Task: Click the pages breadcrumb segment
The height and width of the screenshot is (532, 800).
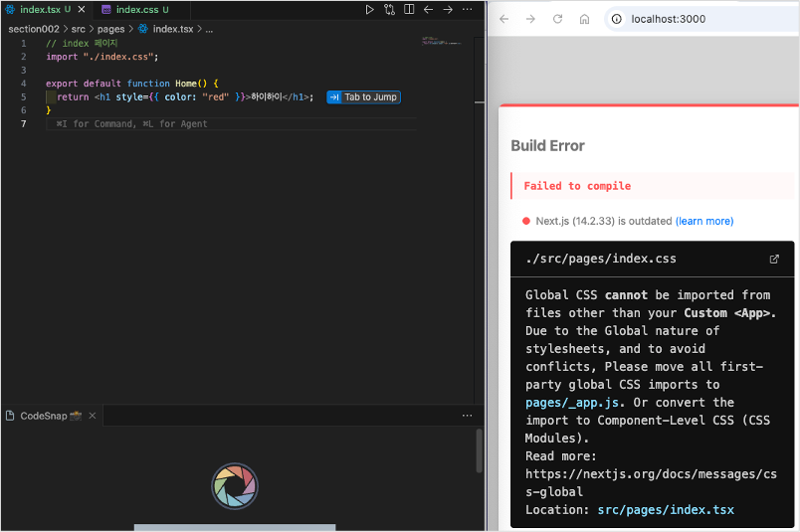Action: [110, 29]
